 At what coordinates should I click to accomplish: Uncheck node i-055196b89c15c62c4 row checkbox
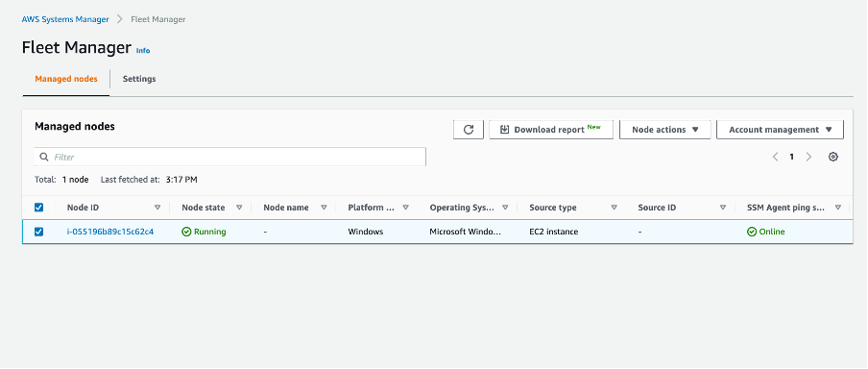tap(38, 232)
